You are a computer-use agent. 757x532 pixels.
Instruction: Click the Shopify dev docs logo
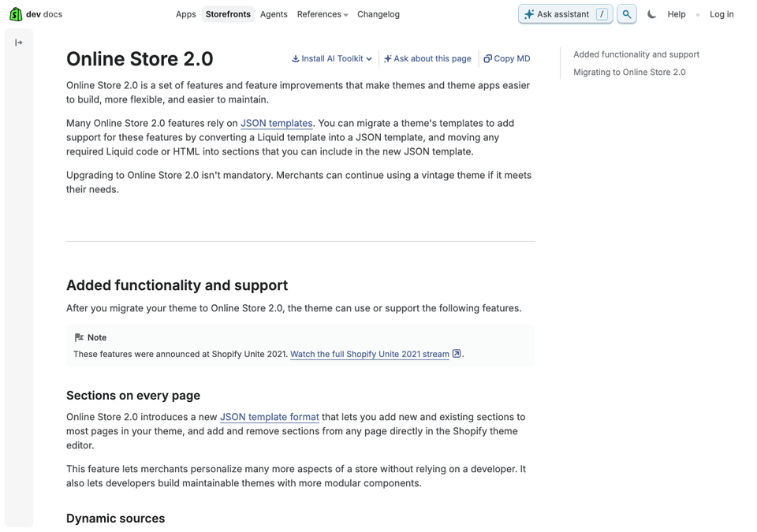35,14
